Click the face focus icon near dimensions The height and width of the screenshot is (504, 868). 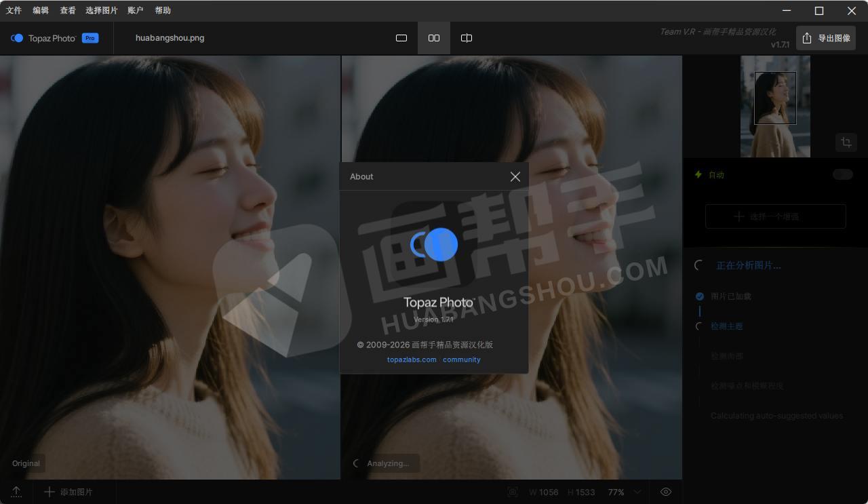point(513,492)
